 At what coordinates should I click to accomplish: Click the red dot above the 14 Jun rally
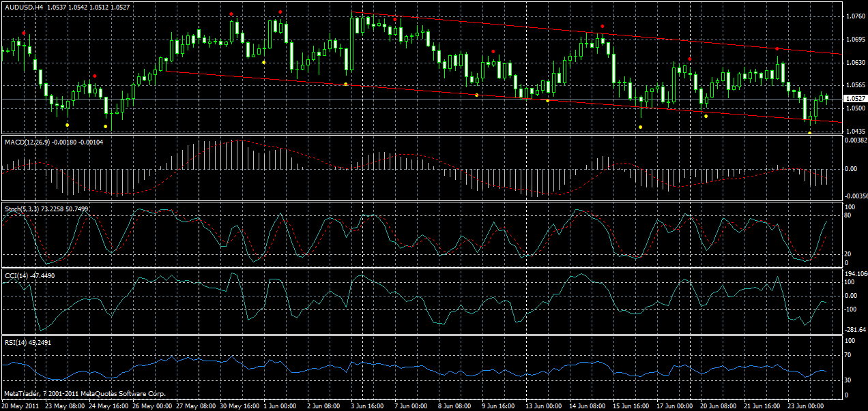tap(603, 26)
